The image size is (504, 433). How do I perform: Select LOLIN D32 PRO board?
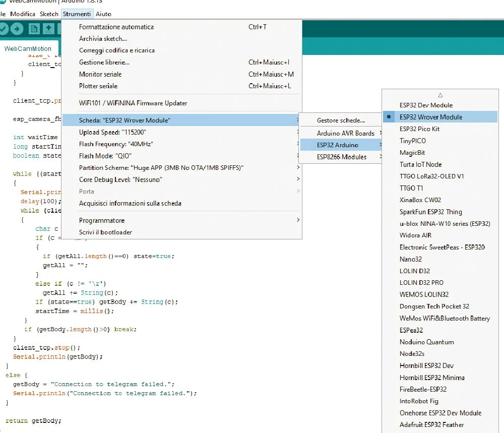click(x=440, y=283)
